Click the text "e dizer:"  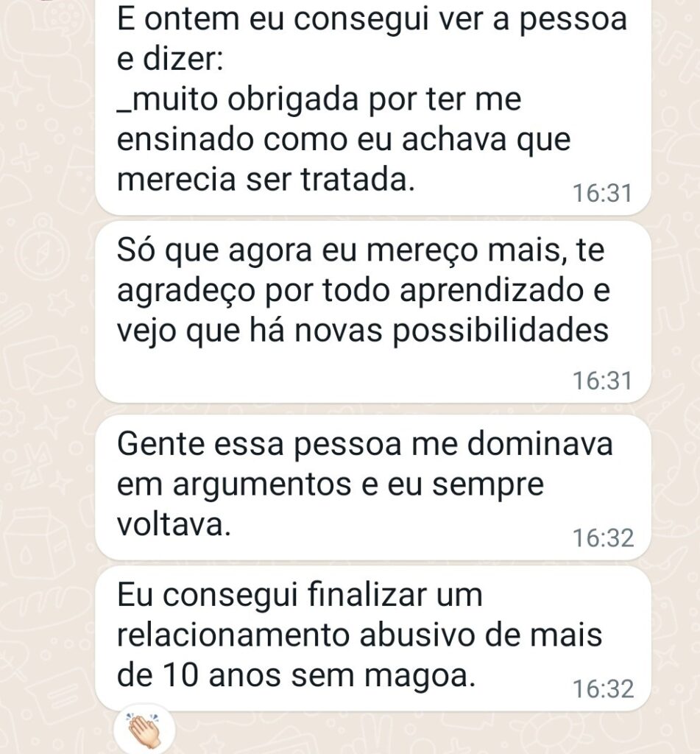click(x=169, y=60)
